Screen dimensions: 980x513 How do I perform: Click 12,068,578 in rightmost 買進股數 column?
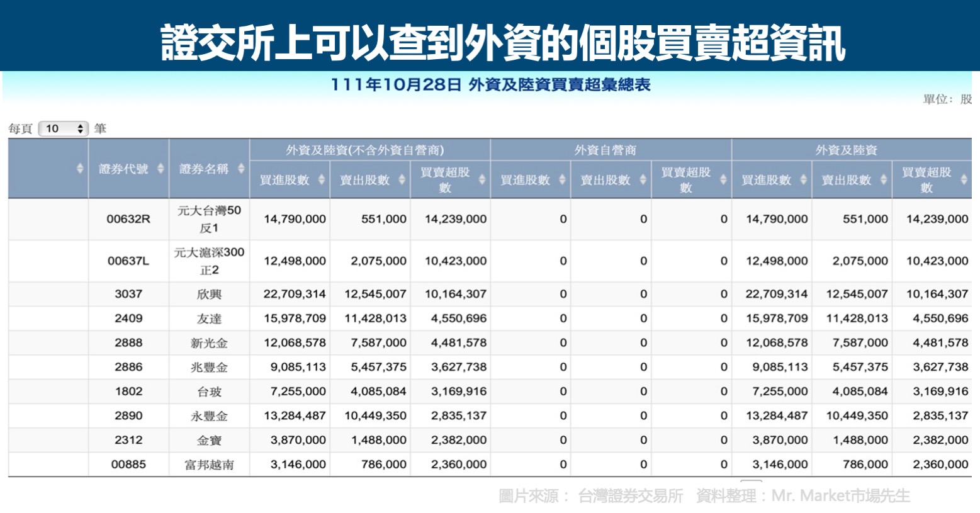click(x=777, y=343)
